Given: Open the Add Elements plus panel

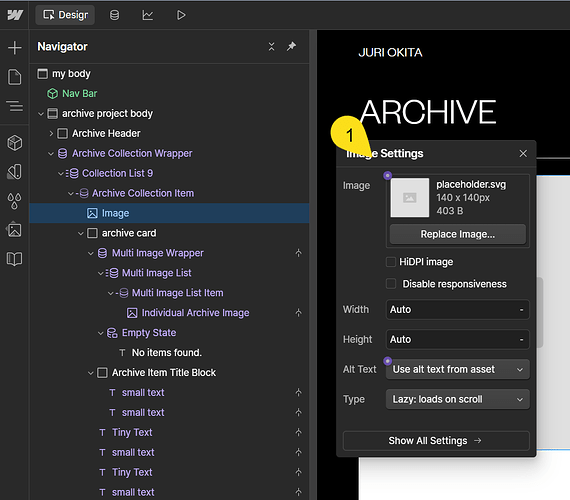Looking at the screenshot, I should tap(15, 48).
